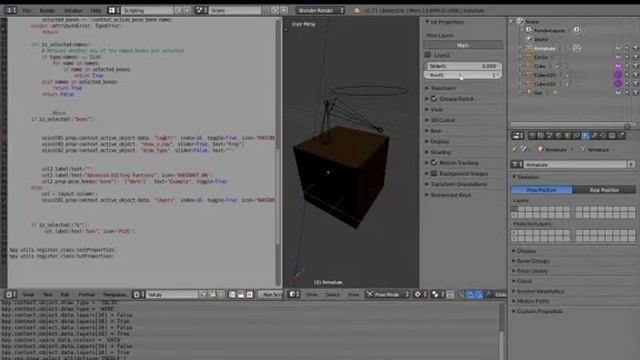This screenshot has height=360, width=640.
Task: Select Cube.001 in the outliner
Action: click(x=545, y=75)
